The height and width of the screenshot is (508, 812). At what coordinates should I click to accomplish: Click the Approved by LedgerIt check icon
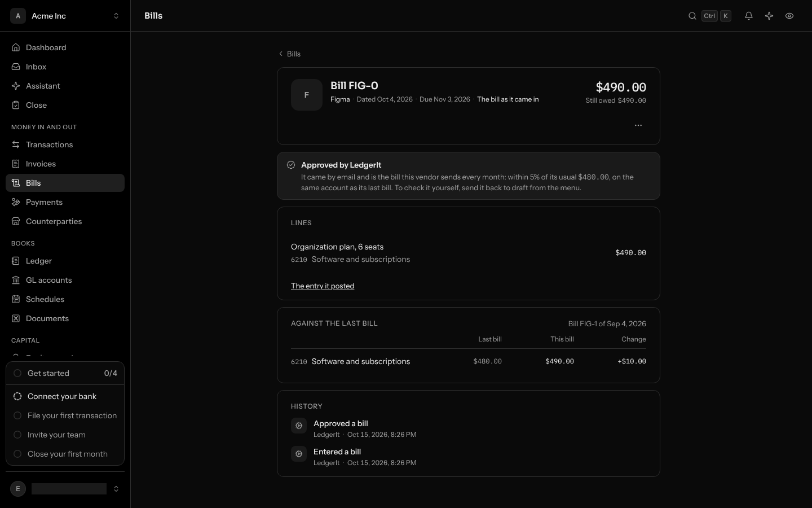click(291, 165)
